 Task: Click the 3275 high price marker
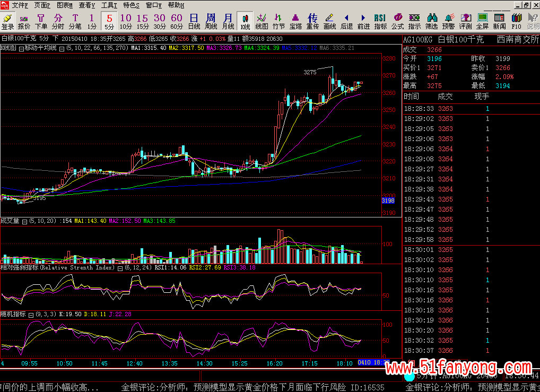[x=310, y=72]
